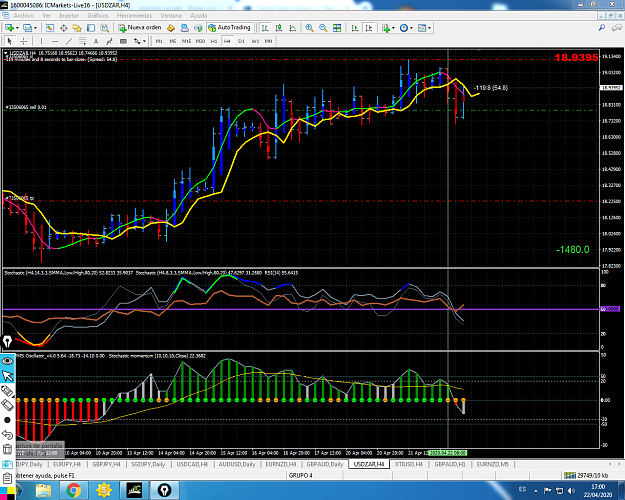Select the W1 timeframe button
The image size is (625, 500).
(255, 41)
